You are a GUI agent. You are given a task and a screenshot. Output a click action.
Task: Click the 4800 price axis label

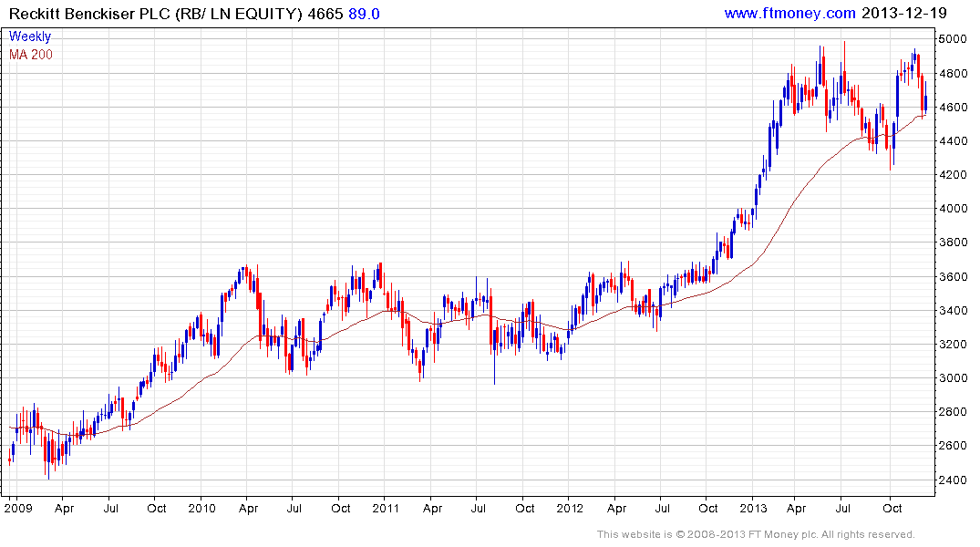[x=953, y=73]
